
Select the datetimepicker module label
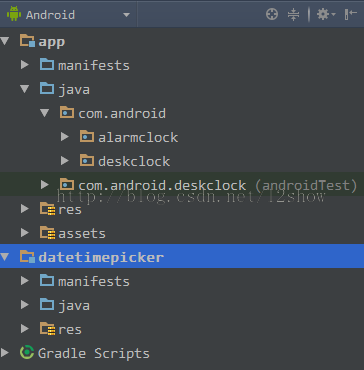tap(101, 258)
